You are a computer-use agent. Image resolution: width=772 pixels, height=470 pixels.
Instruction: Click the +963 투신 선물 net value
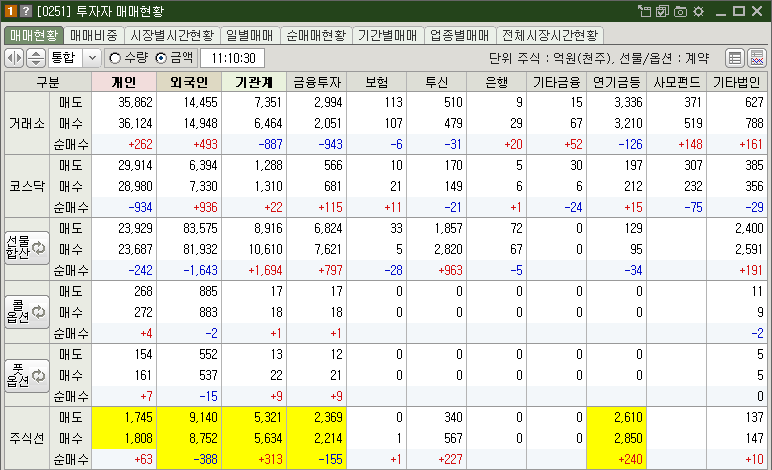450,270
